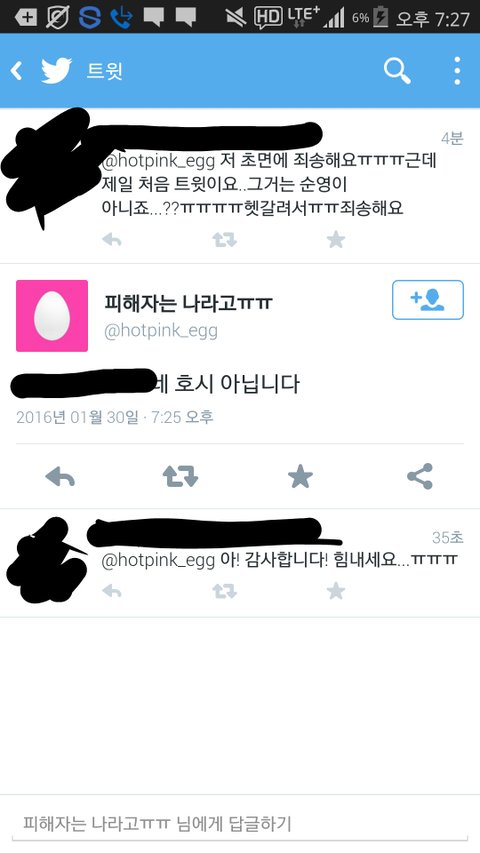
Task: Retweet the main tweet from hotpink_egg
Action: tap(180, 477)
